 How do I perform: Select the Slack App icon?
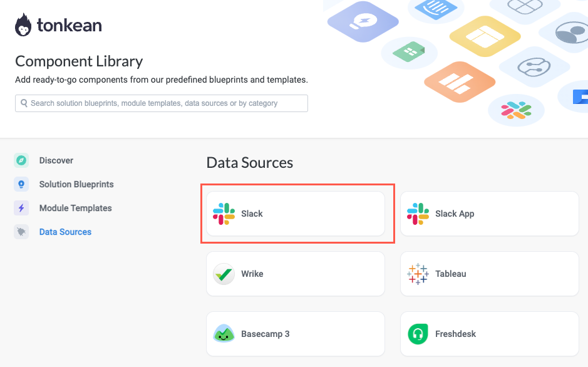[418, 214]
